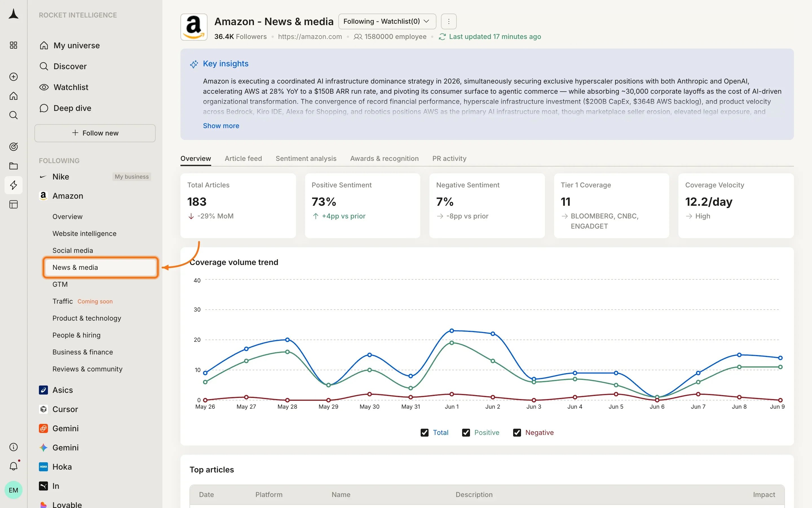Click the Impact column header
The height and width of the screenshot is (508, 812).
coord(764,494)
